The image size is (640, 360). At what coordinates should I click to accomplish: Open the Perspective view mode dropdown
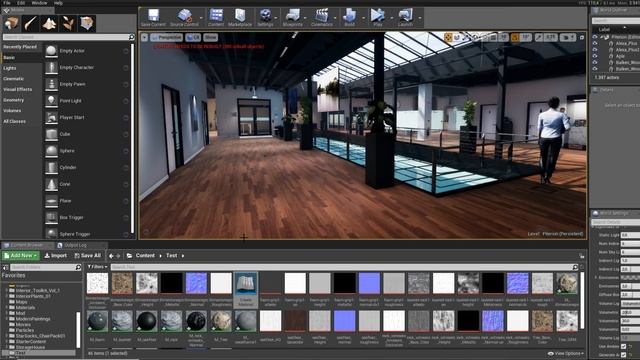coord(167,37)
